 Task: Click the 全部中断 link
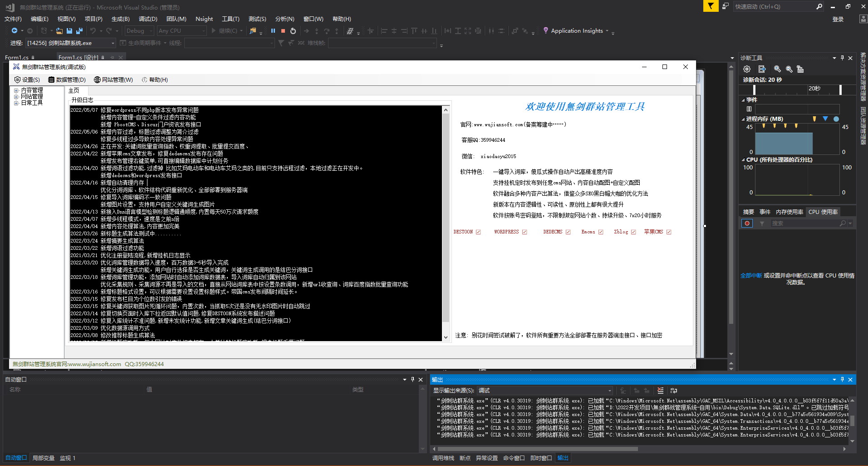click(751, 276)
